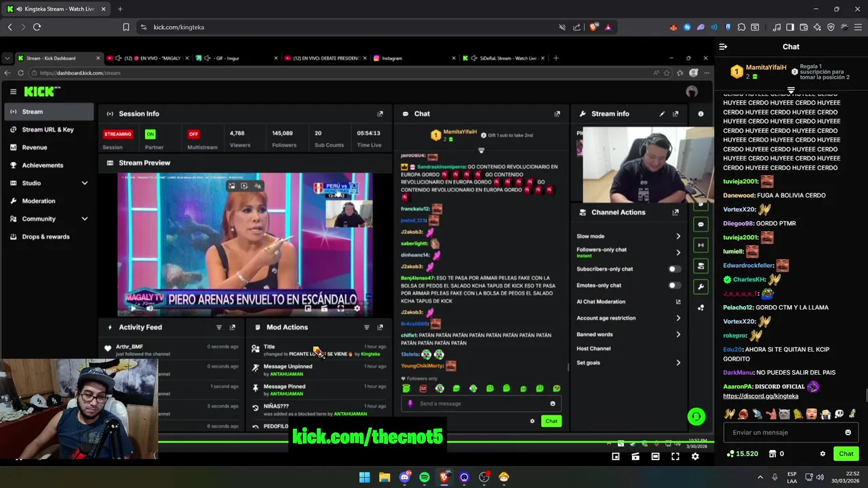Open chat settings gear beside the Chat button
868x488 pixels.
823,454
